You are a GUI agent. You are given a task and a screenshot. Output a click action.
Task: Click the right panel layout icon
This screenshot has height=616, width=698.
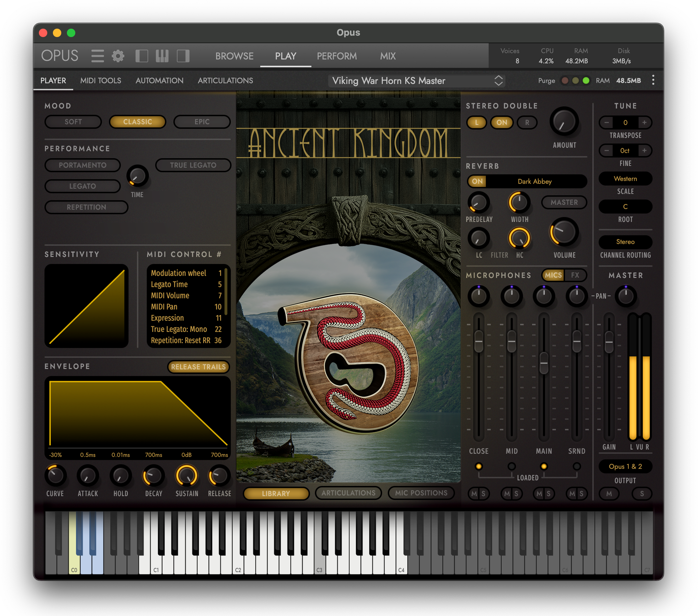(x=183, y=56)
